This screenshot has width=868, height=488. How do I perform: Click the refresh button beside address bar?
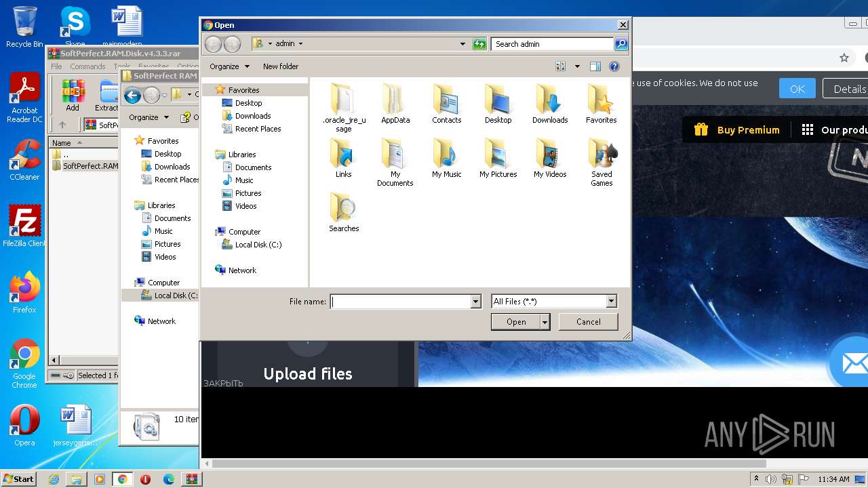click(479, 44)
